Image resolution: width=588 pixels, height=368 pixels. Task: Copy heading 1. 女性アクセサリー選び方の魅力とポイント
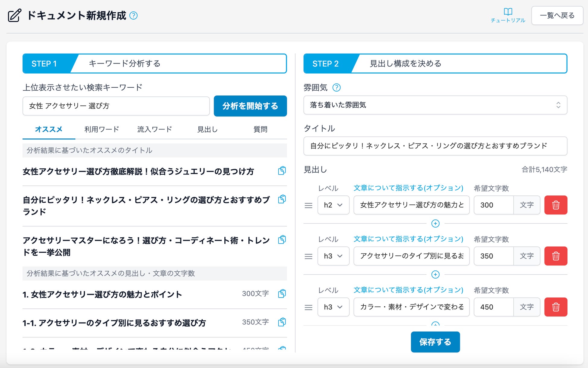click(282, 294)
